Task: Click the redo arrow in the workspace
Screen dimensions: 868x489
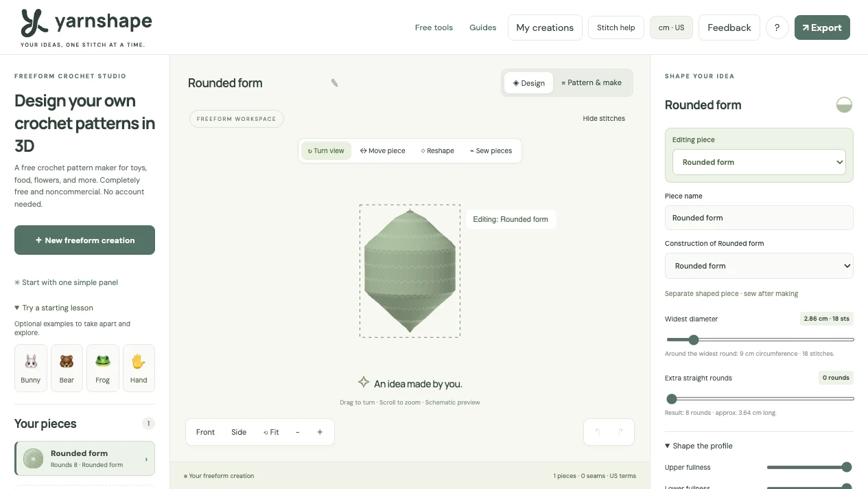Action: (620, 432)
